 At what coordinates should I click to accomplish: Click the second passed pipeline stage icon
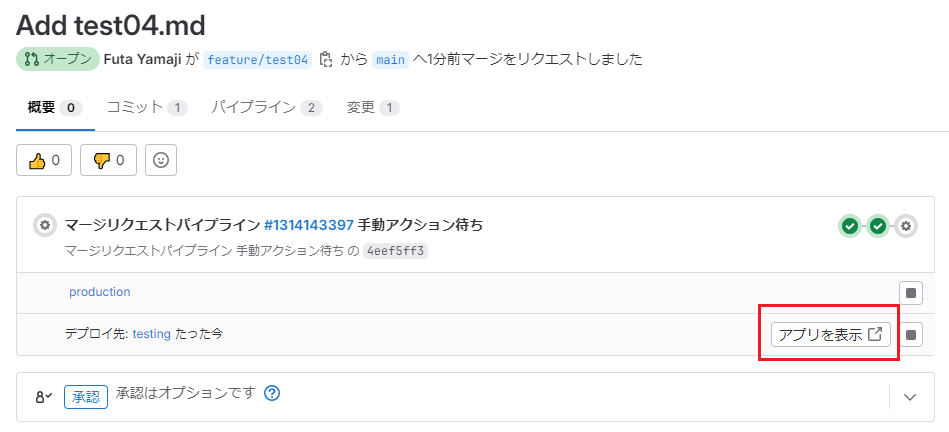click(x=878, y=226)
